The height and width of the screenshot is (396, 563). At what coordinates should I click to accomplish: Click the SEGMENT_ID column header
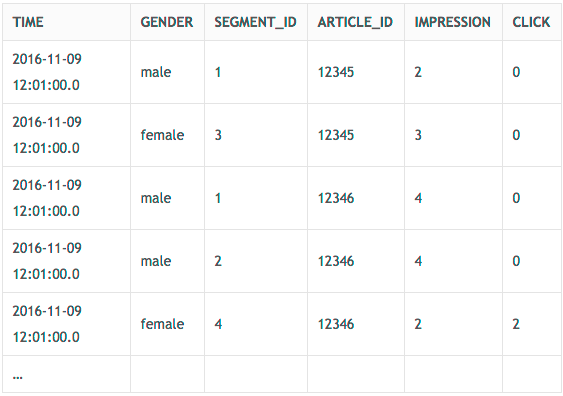click(x=256, y=22)
